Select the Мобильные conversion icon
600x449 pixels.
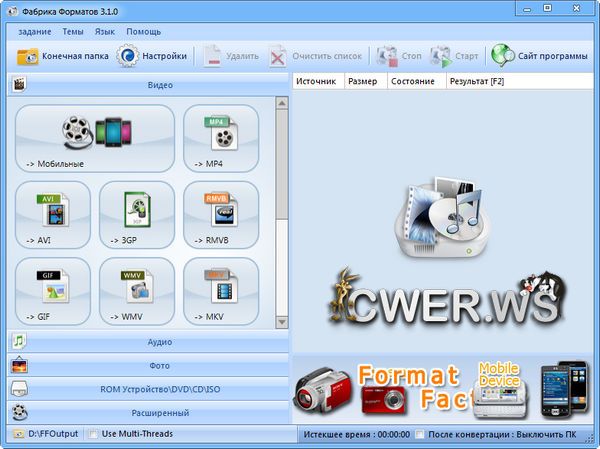95,138
